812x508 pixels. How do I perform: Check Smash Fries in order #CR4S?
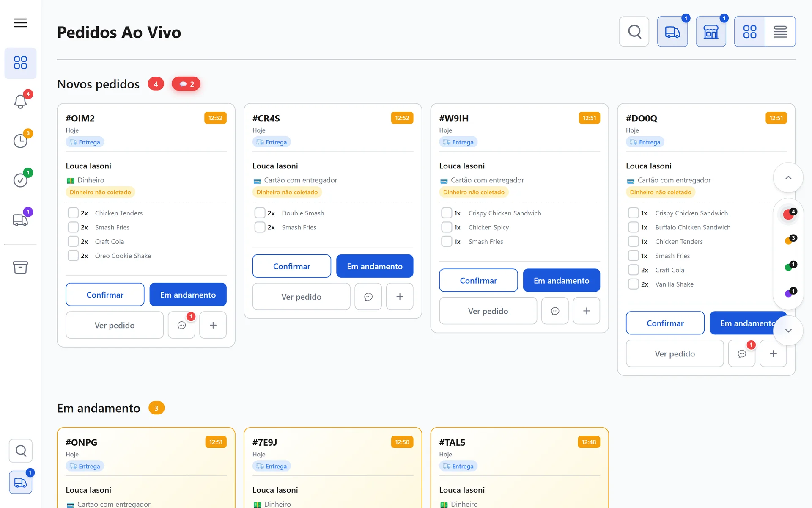click(x=260, y=227)
